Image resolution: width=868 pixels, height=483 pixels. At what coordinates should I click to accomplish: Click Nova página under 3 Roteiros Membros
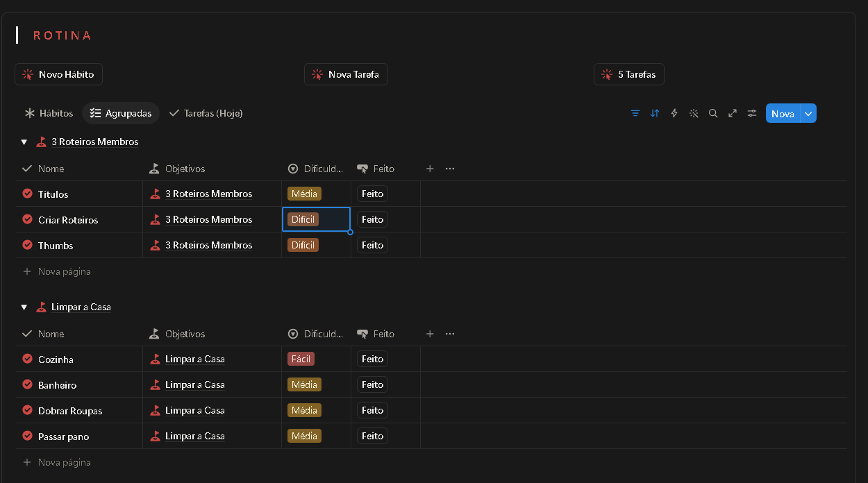pyautogui.click(x=57, y=271)
